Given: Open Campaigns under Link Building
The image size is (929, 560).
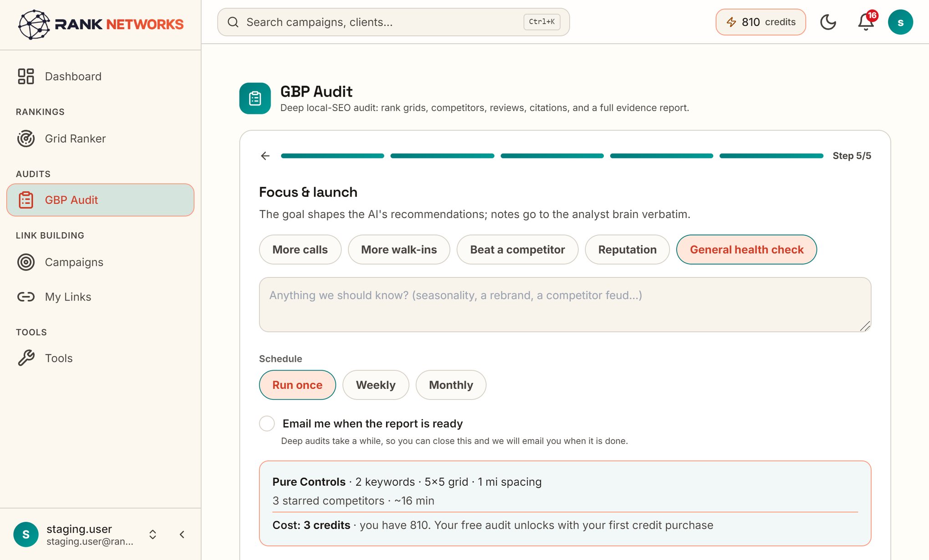Looking at the screenshot, I should 100,262.
